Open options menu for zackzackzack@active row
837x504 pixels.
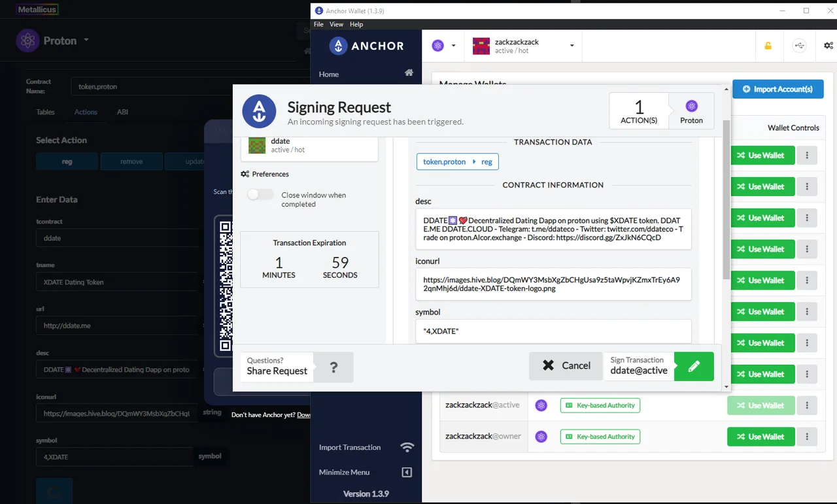[x=807, y=405]
